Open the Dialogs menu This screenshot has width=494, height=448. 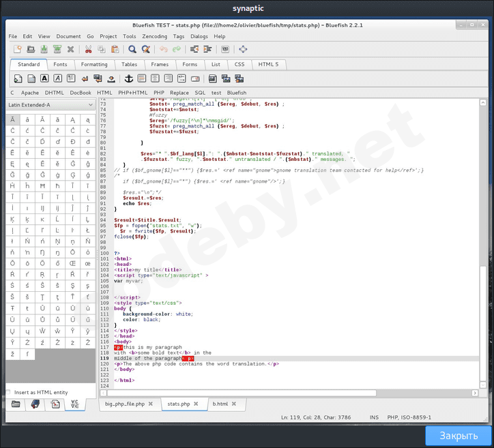(199, 36)
